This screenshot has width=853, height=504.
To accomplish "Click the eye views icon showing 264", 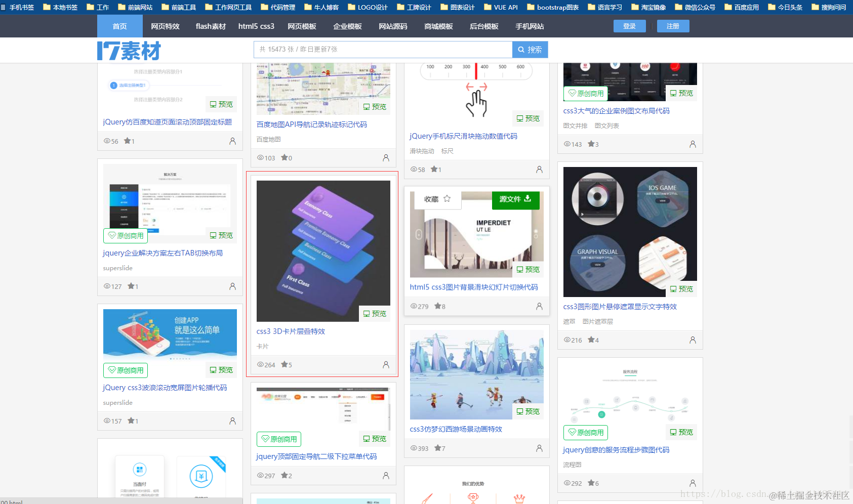I will [260, 365].
